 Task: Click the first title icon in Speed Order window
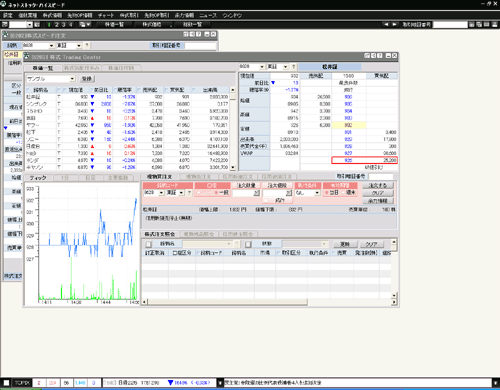click(186, 34)
